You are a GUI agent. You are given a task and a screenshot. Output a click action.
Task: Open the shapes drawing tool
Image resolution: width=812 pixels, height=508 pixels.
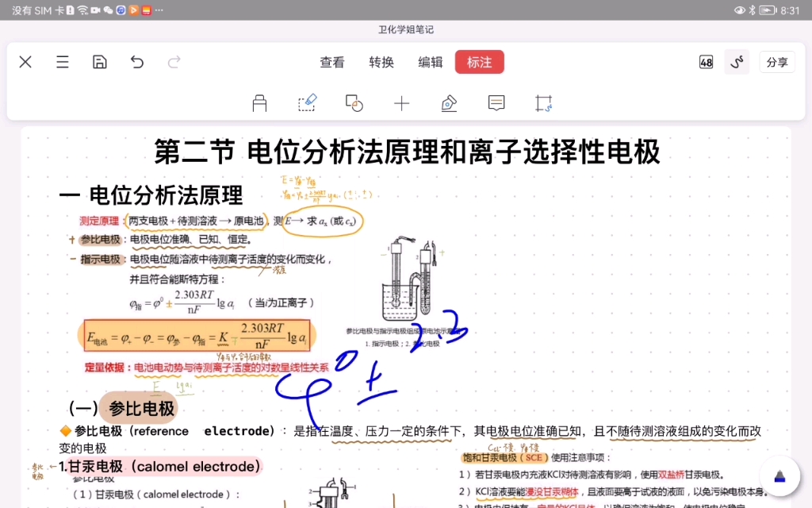[354, 102]
